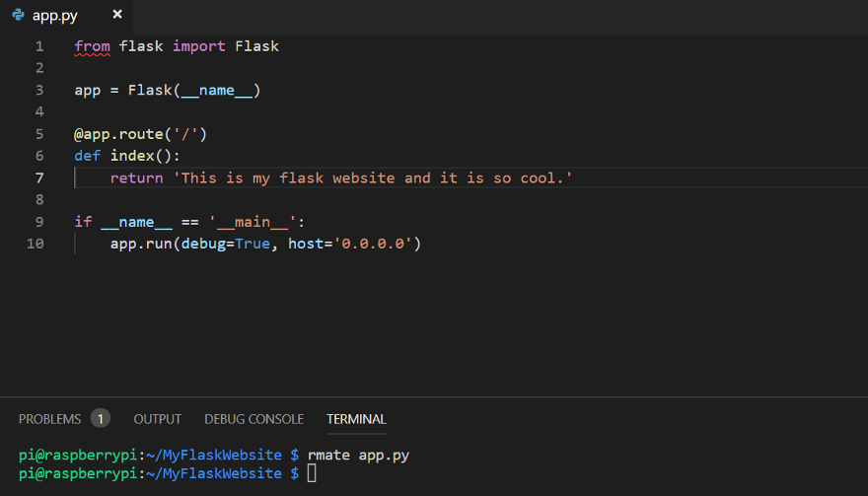
Task: Click line number 1 in the gutter
Action: point(39,46)
